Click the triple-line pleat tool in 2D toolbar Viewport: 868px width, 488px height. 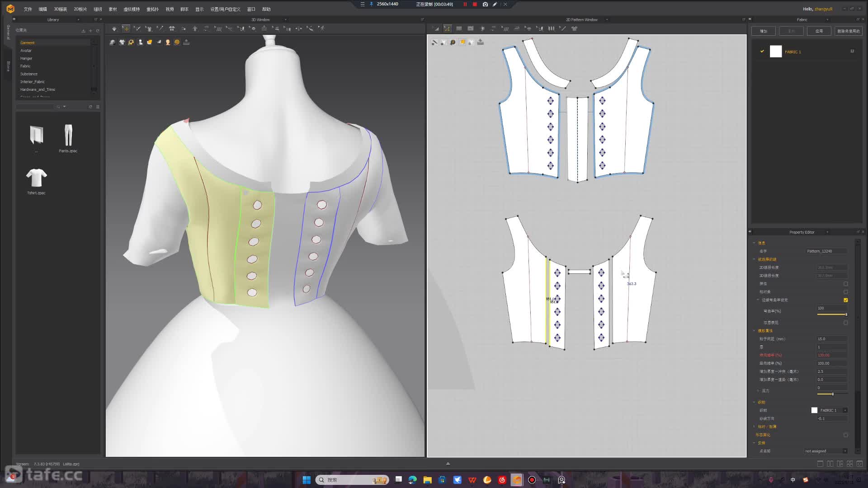tap(551, 28)
